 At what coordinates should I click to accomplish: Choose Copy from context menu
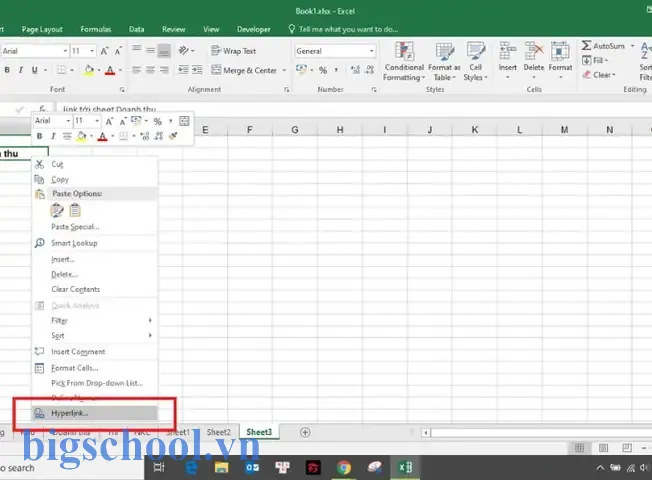[x=95, y=179]
